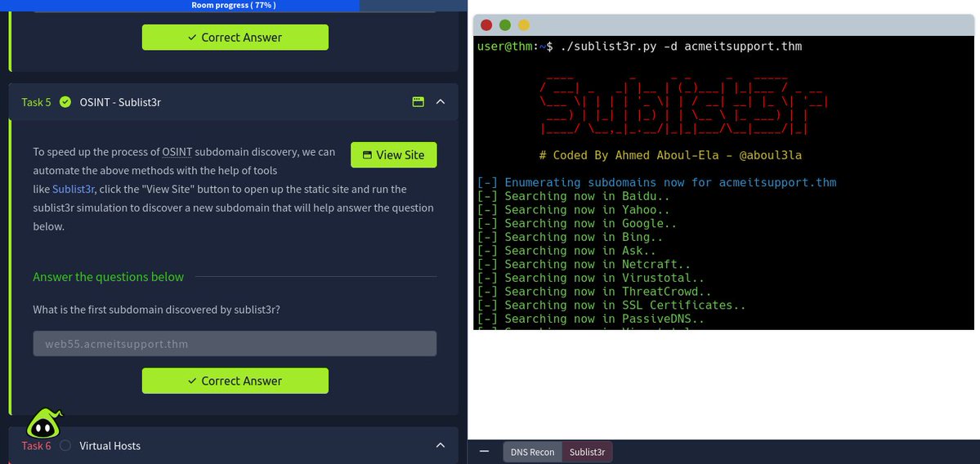Viewport: 980px width, 464px height.
Task: Click the Task 5 completed checkmark icon
Action: click(x=65, y=102)
